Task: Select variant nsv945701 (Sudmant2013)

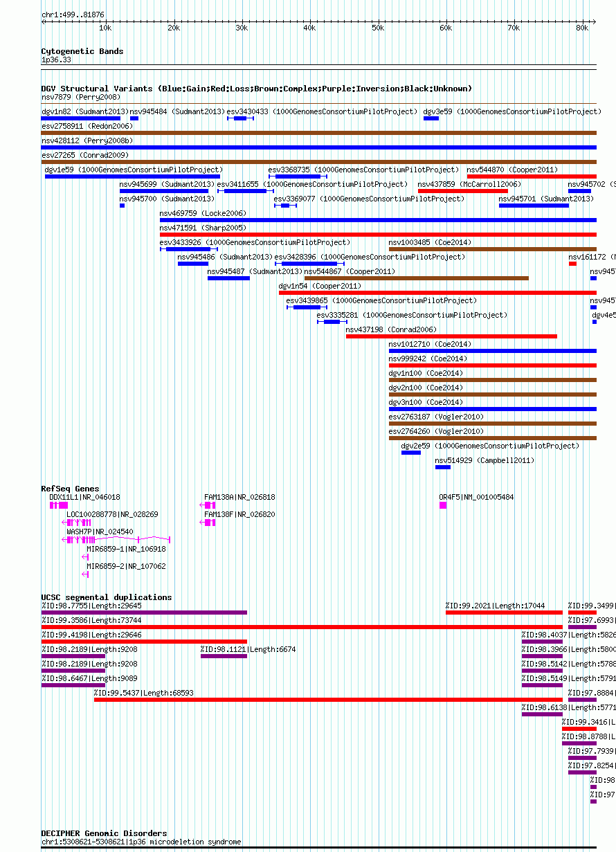Action: [546, 199]
